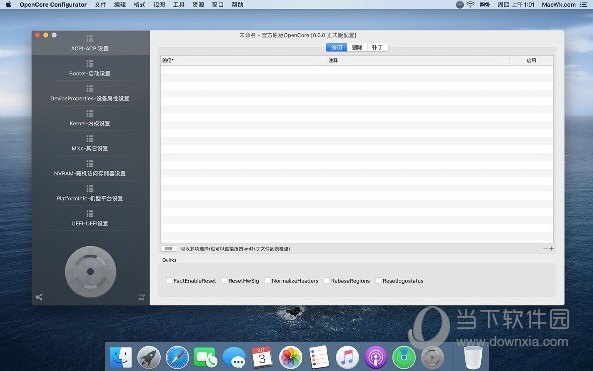Open the Apple menu
Screen dimensions: 593x371
click(8, 5)
